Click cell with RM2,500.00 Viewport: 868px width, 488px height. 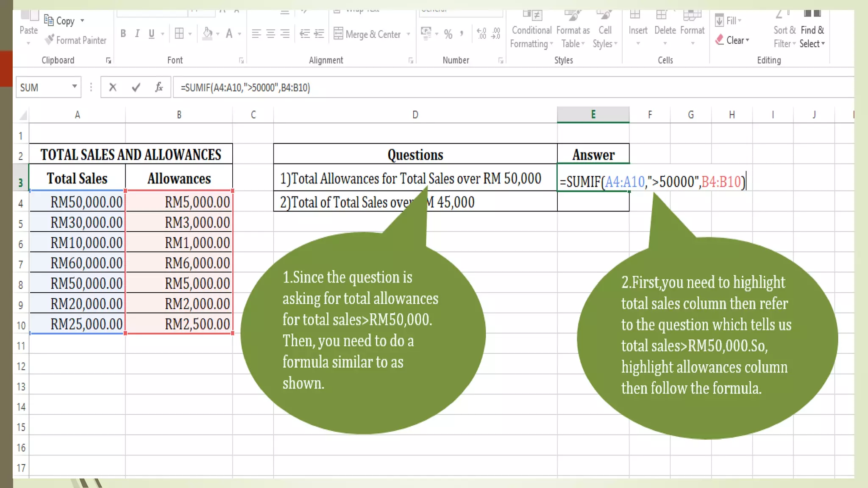(x=179, y=324)
